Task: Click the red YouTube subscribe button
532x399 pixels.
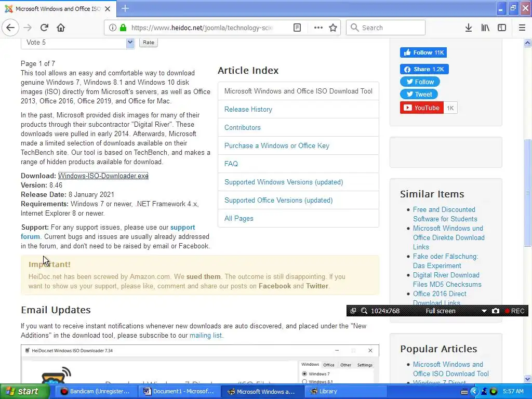Action: click(422, 108)
